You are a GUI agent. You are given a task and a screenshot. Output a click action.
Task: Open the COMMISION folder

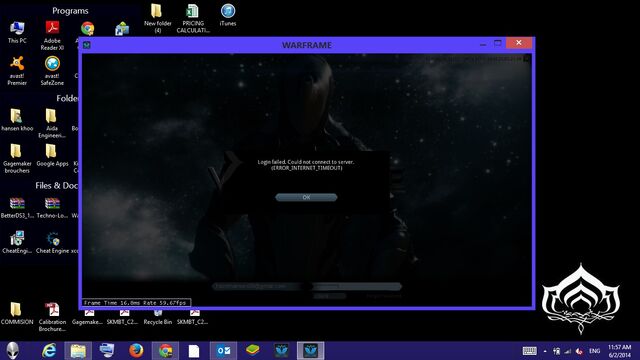pyautogui.click(x=17, y=313)
